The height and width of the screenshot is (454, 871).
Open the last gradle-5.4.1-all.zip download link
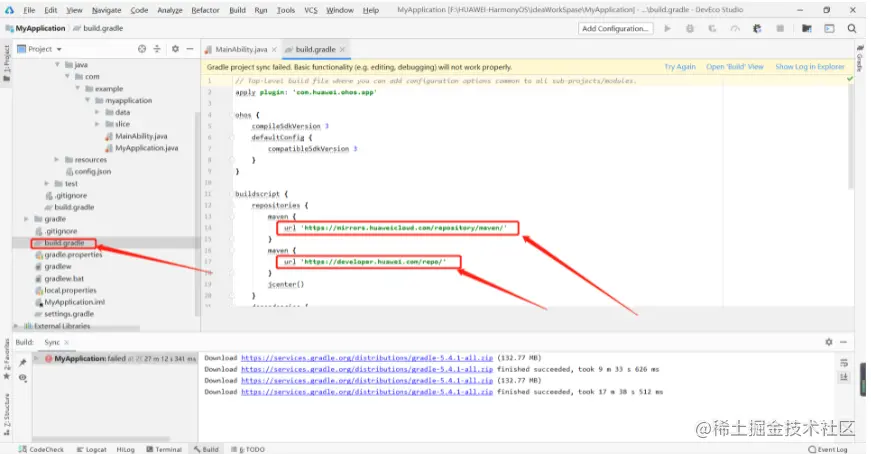(x=367, y=392)
